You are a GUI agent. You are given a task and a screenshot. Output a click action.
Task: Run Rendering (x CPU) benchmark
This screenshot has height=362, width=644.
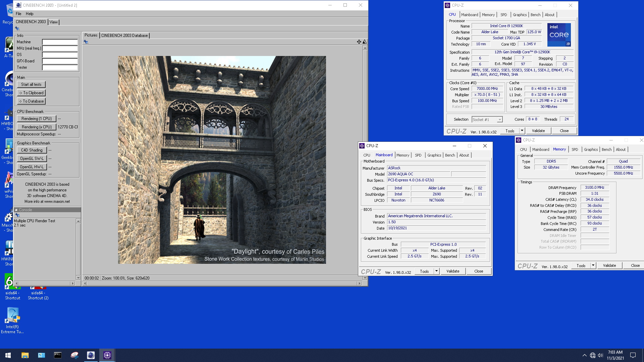[37, 127]
